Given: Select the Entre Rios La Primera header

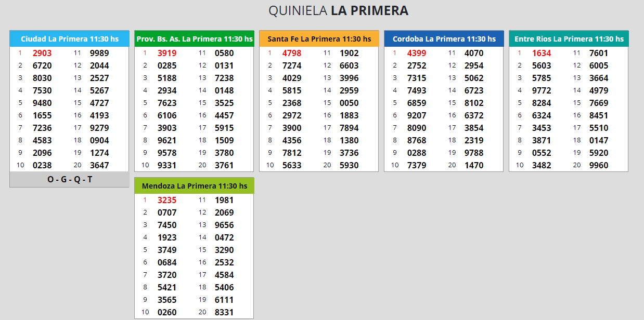Looking at the screenshot, I should (x=569, y=39).
